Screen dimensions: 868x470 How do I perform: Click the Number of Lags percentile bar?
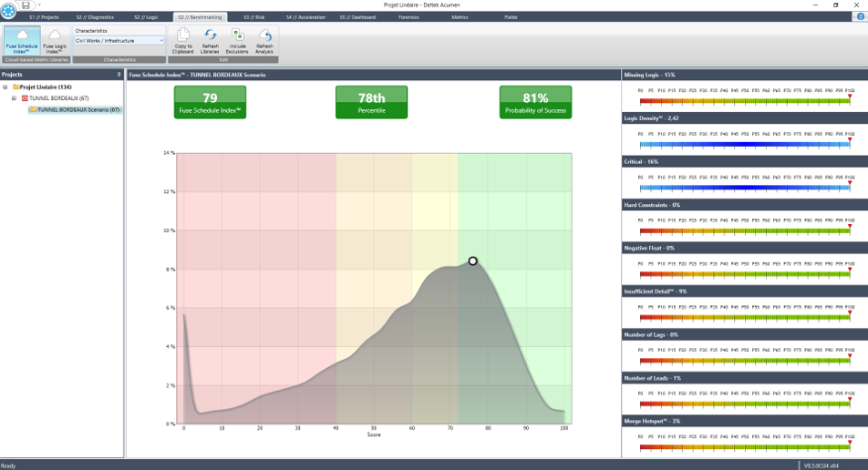click(745, 361)
